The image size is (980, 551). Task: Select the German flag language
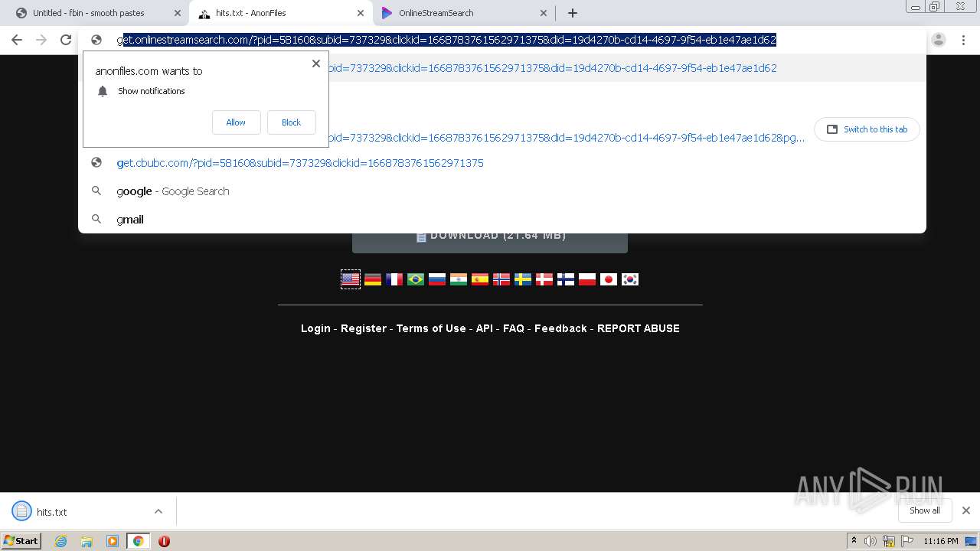click(x=373, y=279)
